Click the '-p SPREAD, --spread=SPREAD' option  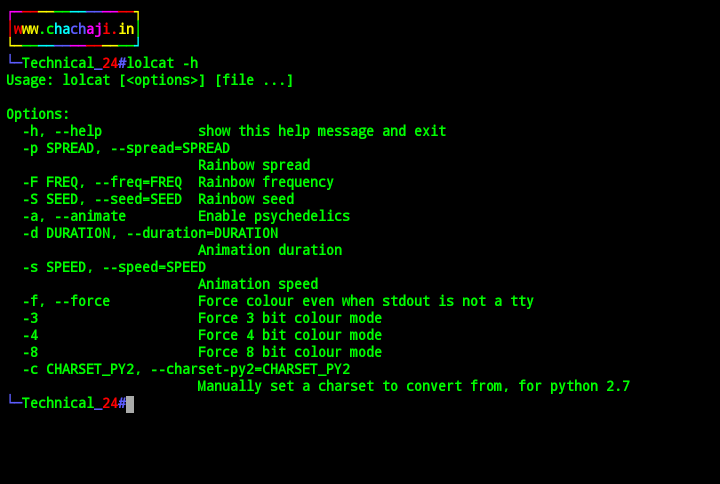click(126, 148)
